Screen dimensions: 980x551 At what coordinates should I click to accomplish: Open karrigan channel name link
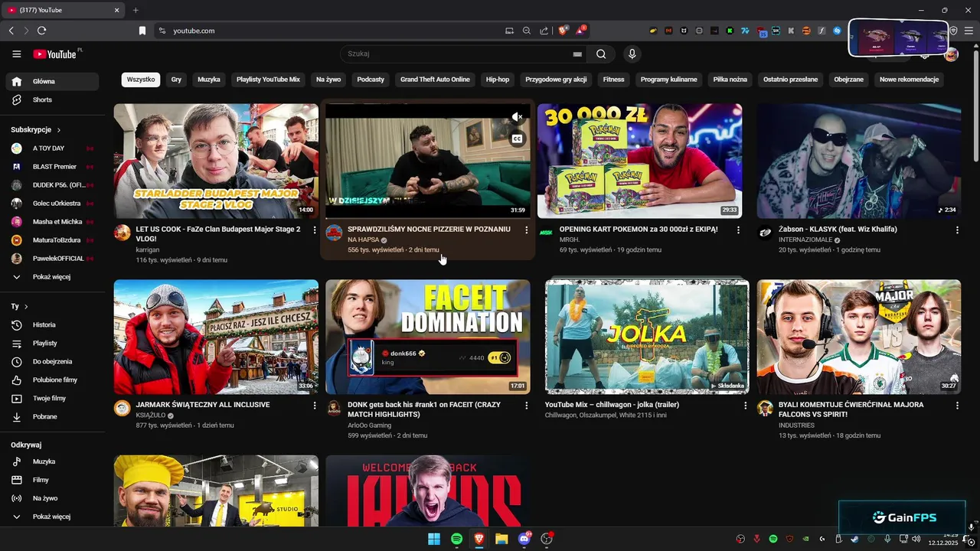(148, 250)
